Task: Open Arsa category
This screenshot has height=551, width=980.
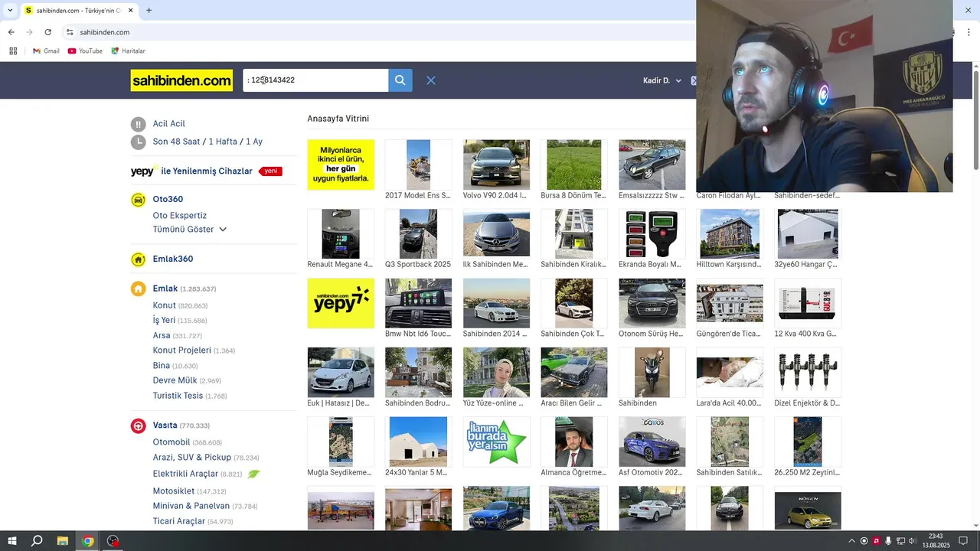Action: click(x=162, y=335)
